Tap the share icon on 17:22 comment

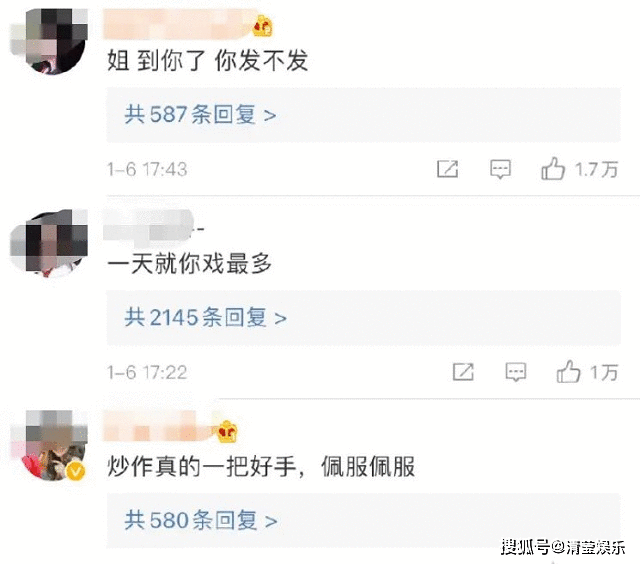463,372
